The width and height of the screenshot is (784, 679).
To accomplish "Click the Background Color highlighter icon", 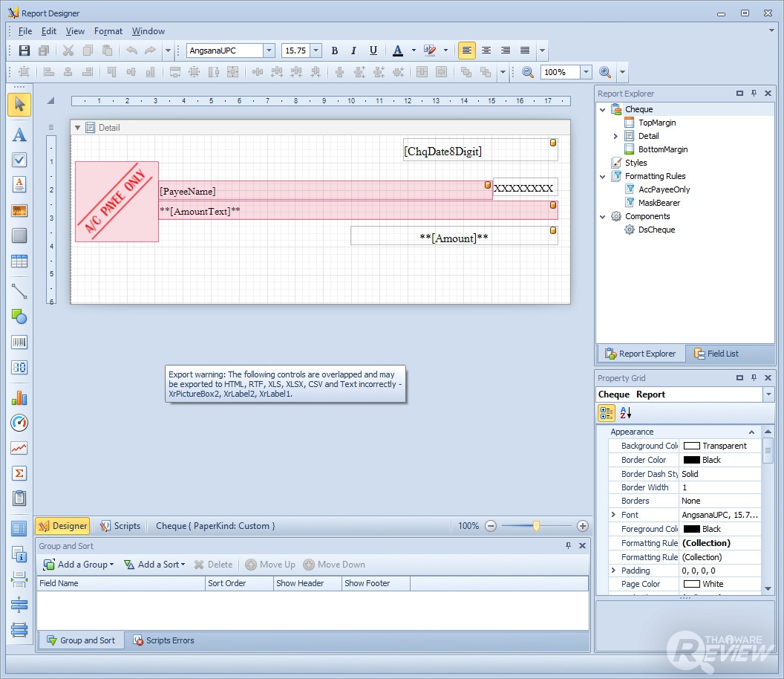I will (x=430, y=51).
